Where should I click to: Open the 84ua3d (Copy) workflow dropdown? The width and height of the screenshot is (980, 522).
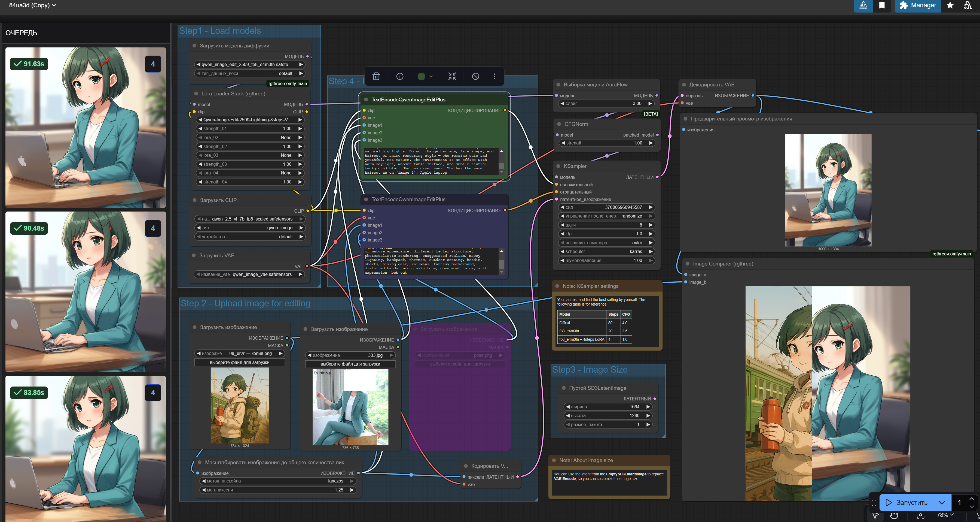(x=32, y=5)
